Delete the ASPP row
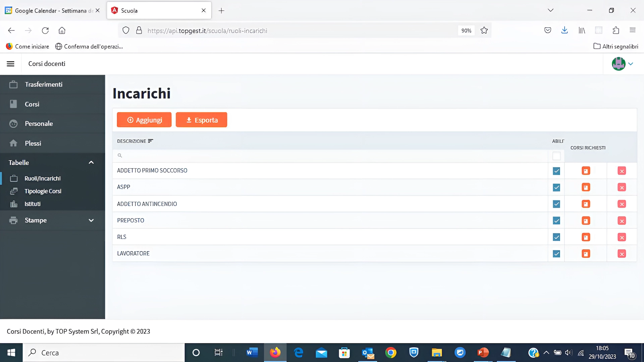 (622, 187)
